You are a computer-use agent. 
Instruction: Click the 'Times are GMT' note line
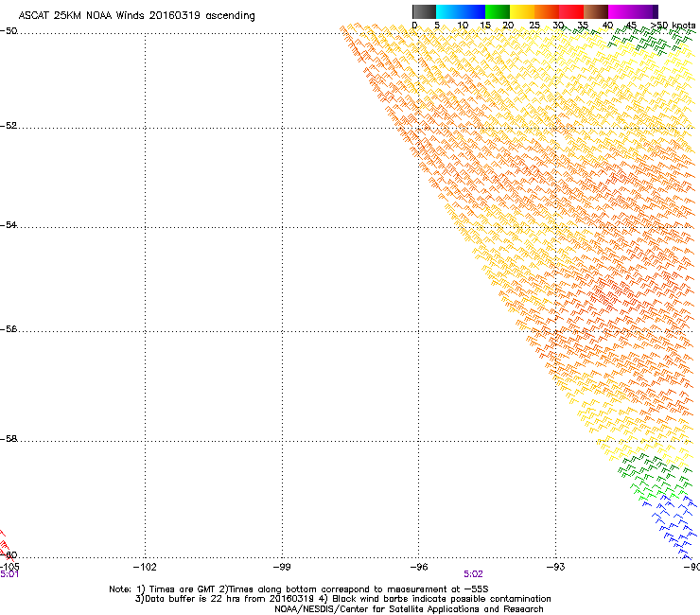pyautogui.click(x=299, y=589)
